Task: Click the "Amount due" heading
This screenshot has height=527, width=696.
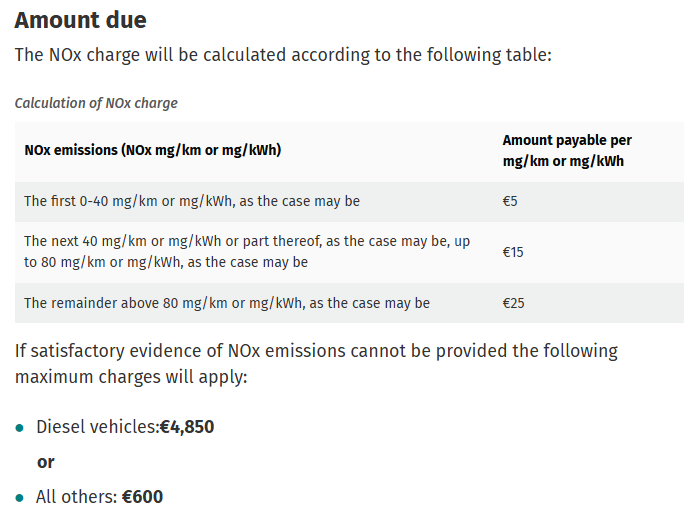Action: click(x=78, y=20)
